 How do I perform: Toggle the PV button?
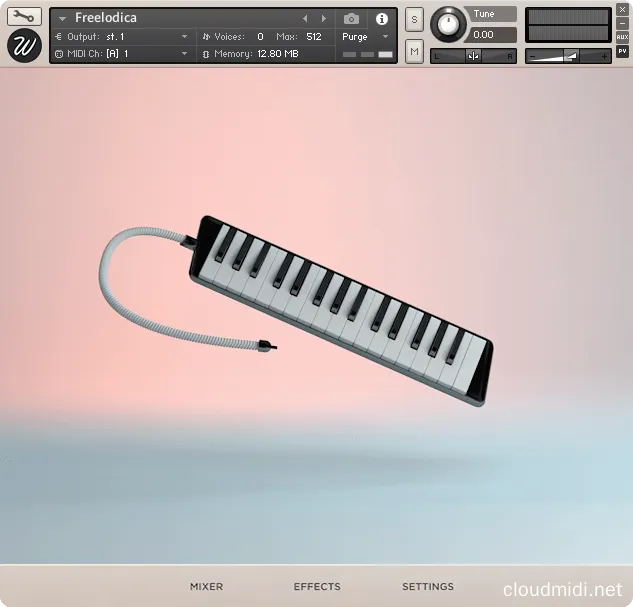pyautogui.click(x=622, y=51)
